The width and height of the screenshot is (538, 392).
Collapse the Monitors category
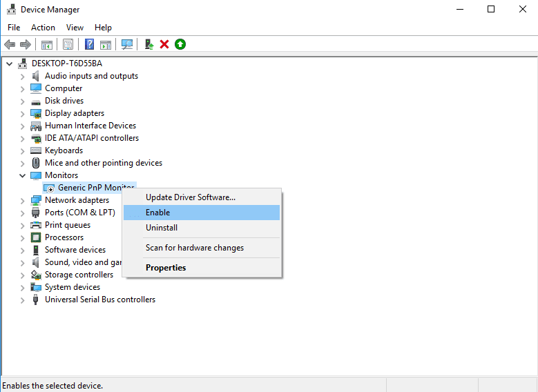click(22, 175)
